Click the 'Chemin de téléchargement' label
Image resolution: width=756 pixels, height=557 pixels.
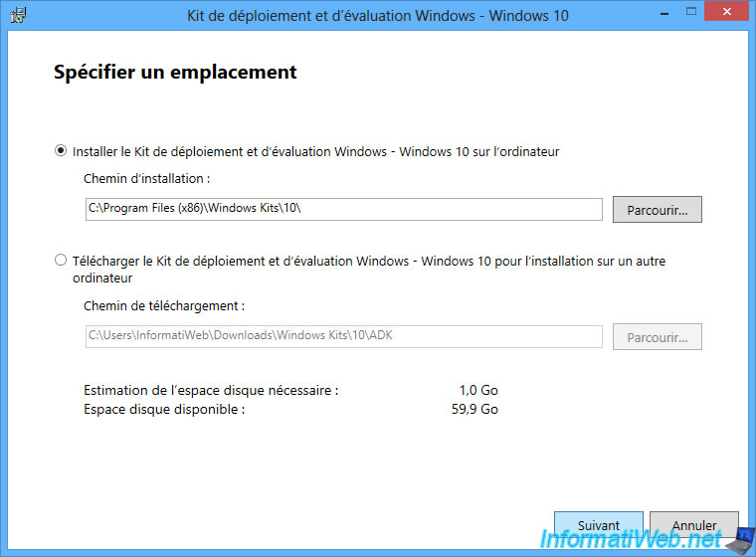[x=163, y=306]
